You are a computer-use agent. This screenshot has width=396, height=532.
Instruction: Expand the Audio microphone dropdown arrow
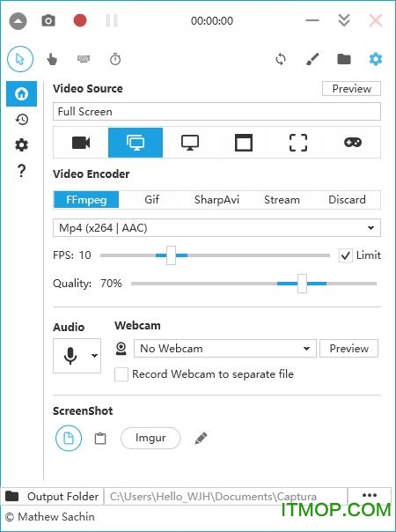coord(94,356)
